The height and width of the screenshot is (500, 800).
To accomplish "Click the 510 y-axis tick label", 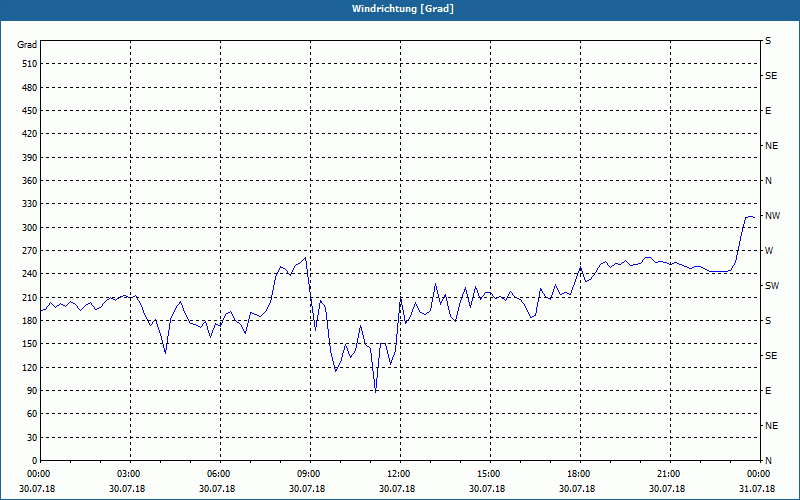I will tap(30, 64).
